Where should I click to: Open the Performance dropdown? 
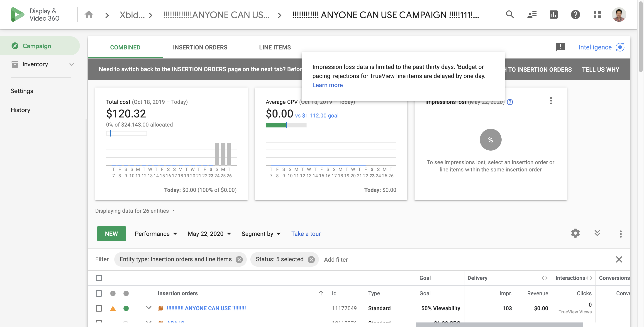tap(156, 234)
